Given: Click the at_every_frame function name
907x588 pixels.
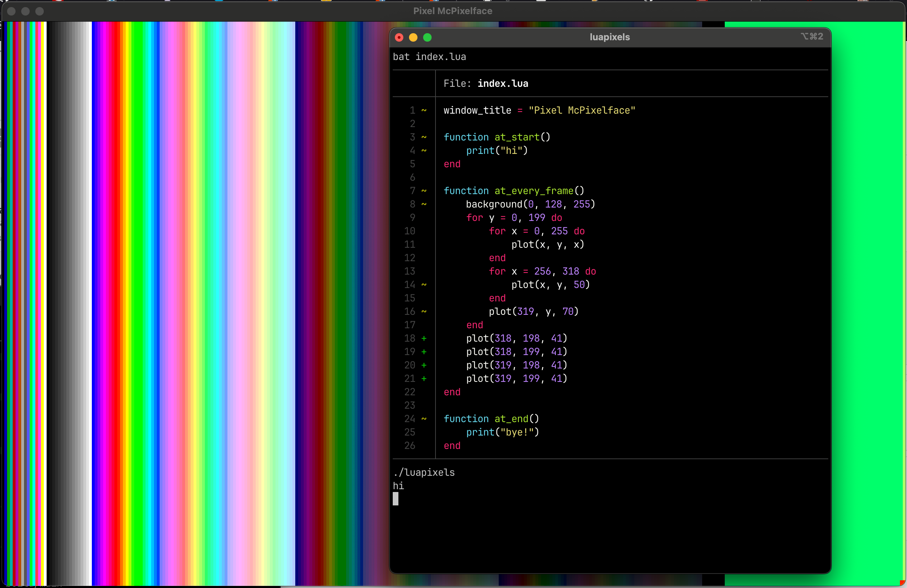Looking at the screenshot, I should click(534, 191).
